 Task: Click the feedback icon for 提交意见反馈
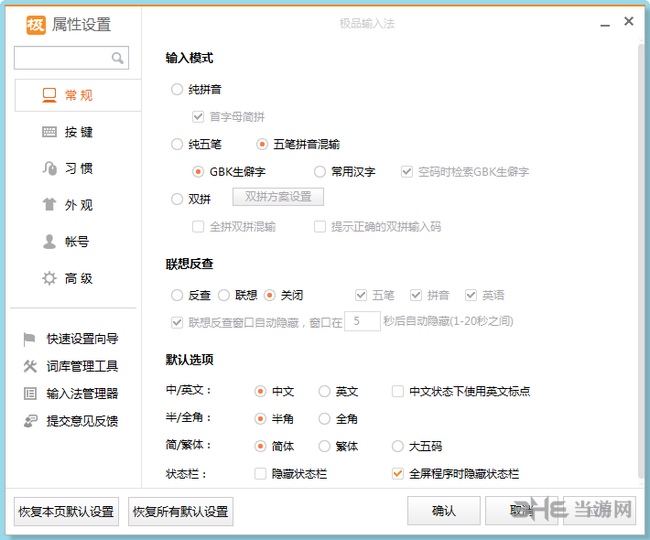(30, 421)
